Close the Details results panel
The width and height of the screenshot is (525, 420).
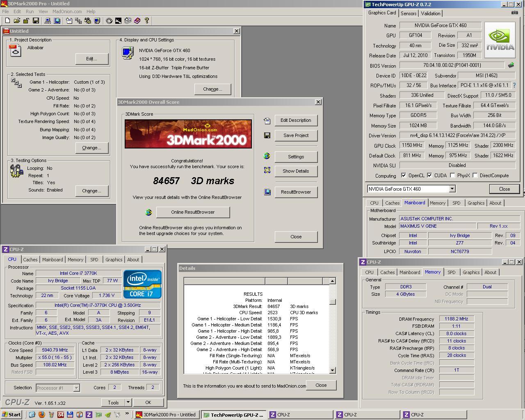tap(321, 385)
